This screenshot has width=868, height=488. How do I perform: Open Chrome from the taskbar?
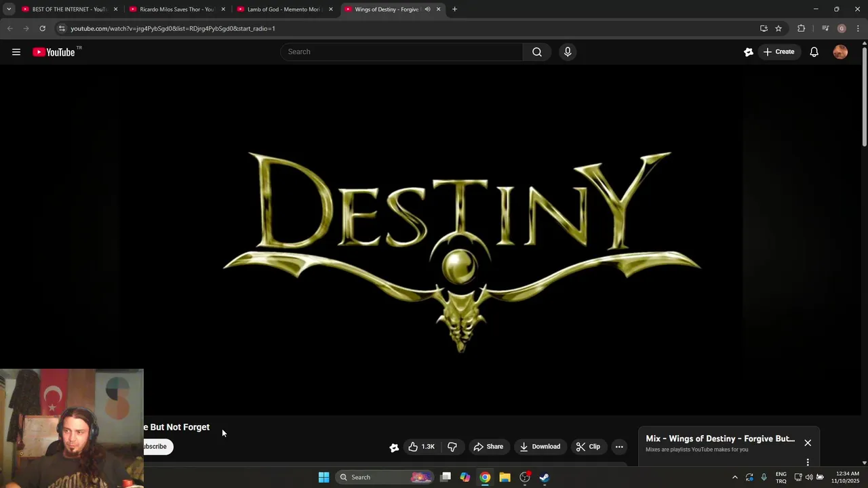click(485, 477)
